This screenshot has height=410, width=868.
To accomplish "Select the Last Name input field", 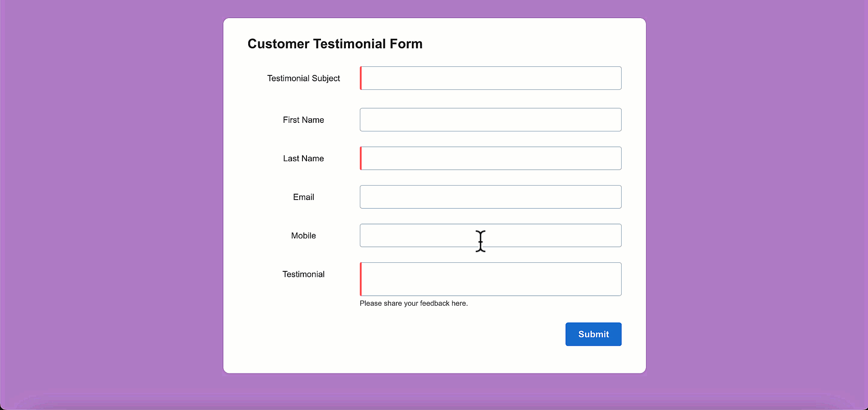I will [491, 158].
